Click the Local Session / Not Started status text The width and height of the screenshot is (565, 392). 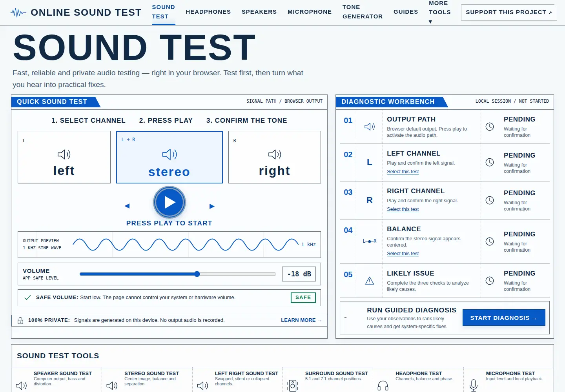coord(512,101)
